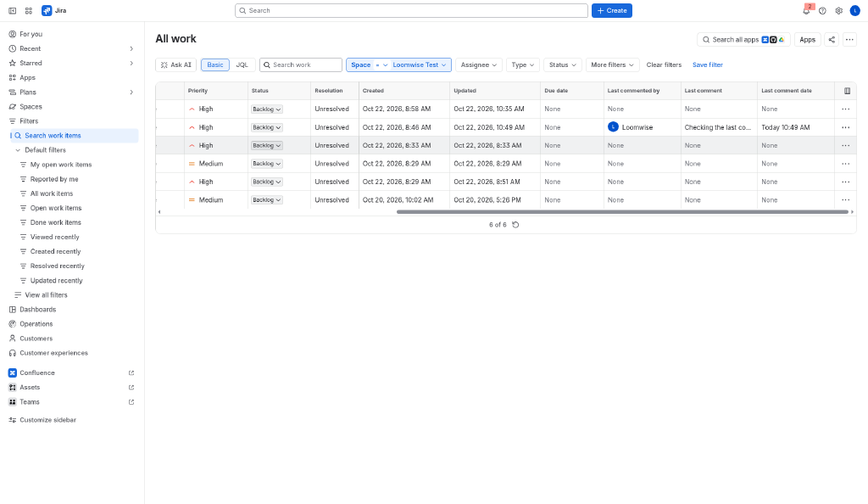Image resolution: width=868 pixels, height=504 pixels.
Task: Open Spaces in the sidebar
Action: click(x=72, y=106)
